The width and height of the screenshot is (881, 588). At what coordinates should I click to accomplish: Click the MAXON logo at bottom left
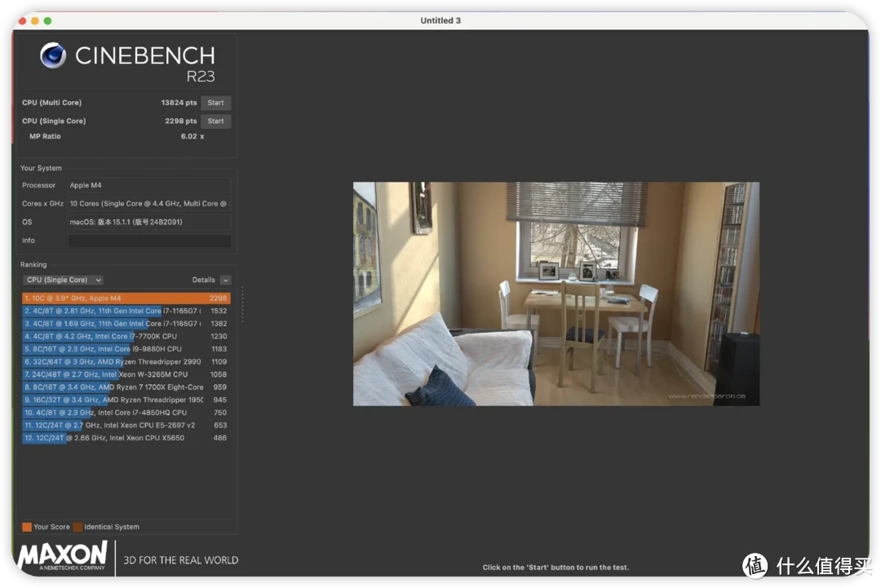pos(63,555)
